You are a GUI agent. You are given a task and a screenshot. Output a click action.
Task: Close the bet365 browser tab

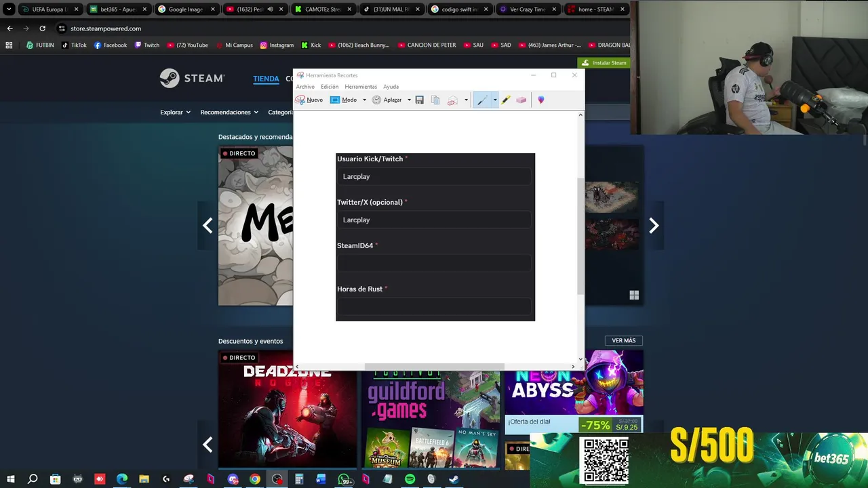pyautogui.click(x=144, y=9)
